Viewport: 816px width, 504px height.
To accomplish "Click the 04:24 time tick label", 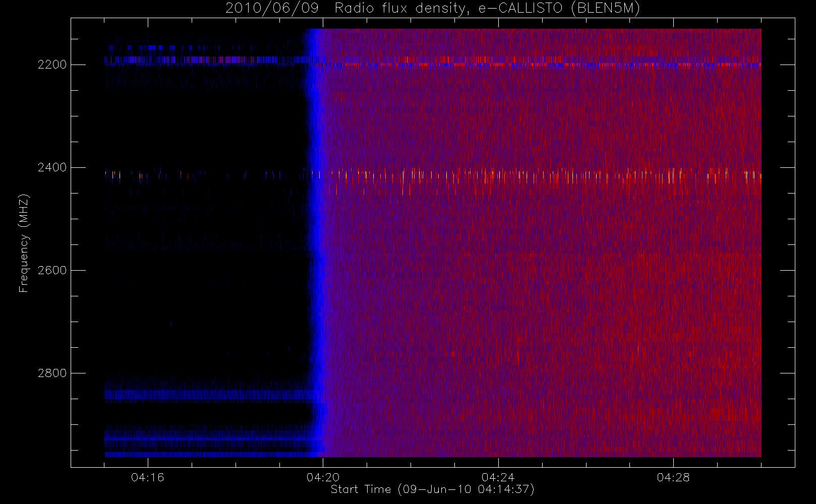I will coord(498,477).
